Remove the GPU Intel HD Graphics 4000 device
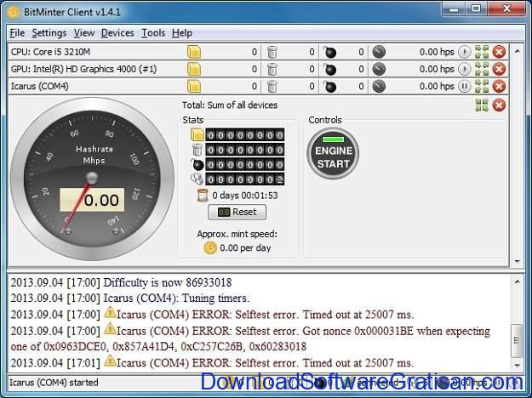The height and width of the screenshot is (398, 532). [x=499, y=69]
